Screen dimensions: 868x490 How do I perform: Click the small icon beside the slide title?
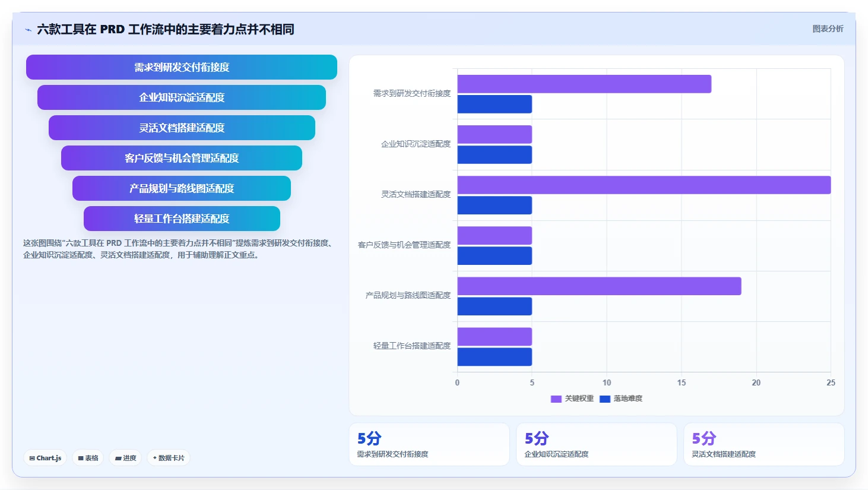point(28,30)
